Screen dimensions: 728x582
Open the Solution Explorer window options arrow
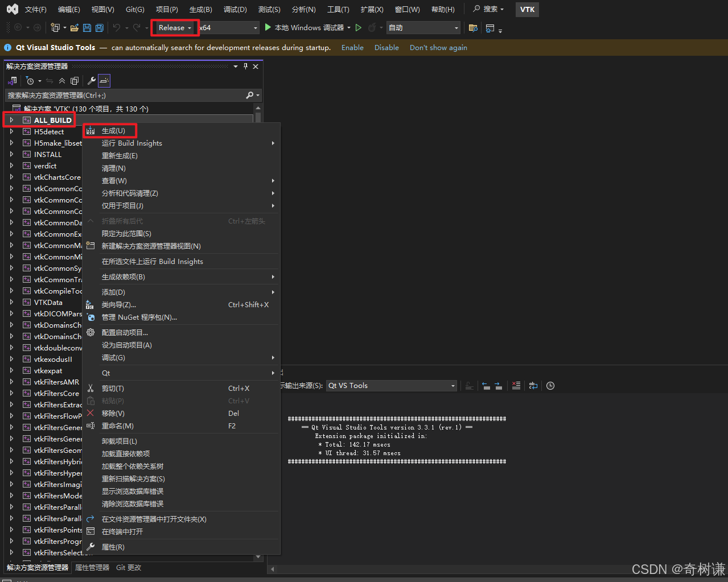pyautogui.click(x=236, y=67)
